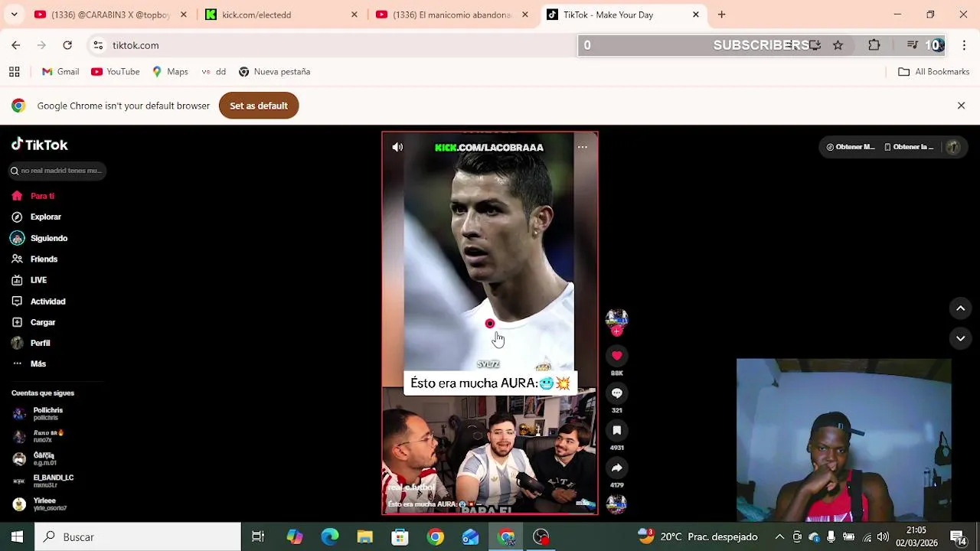
Task: Switch to El manicomio abandonado tab
Action: [x=452, y=15]
